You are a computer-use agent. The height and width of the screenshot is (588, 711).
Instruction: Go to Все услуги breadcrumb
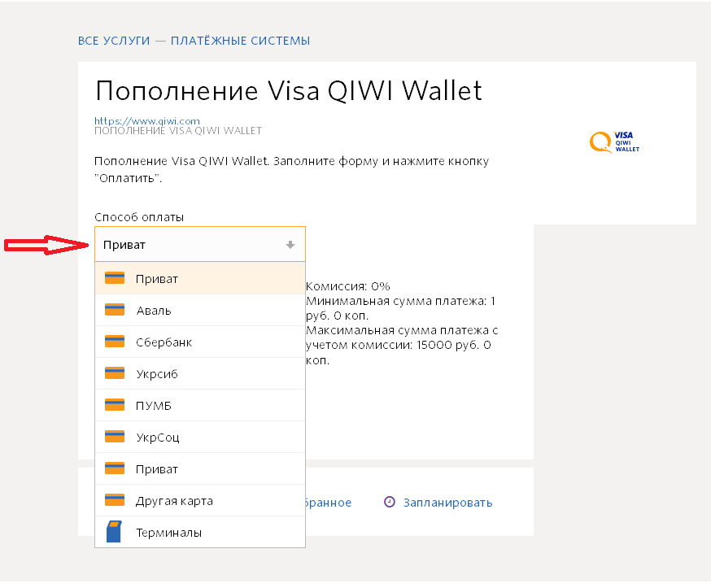click(116, 41)
